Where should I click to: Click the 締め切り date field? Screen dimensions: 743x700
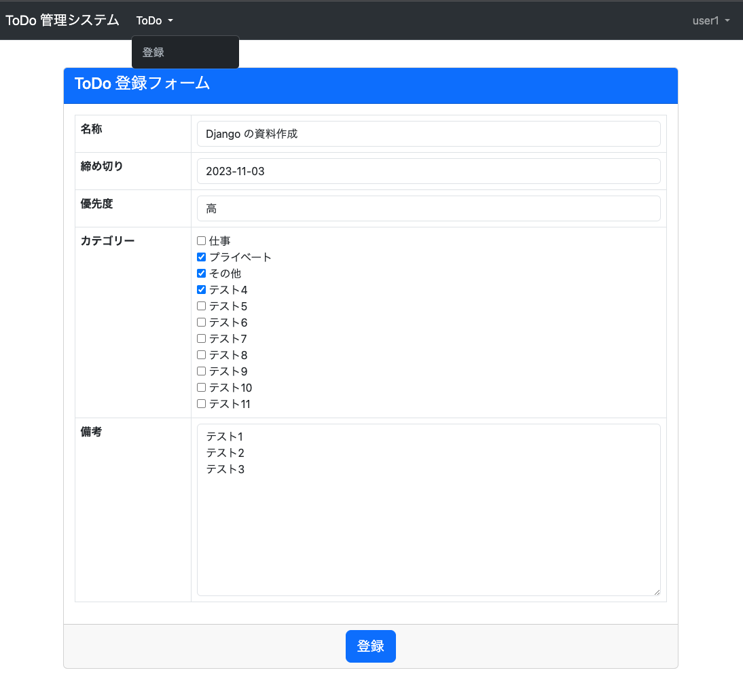tap(429, 171)
